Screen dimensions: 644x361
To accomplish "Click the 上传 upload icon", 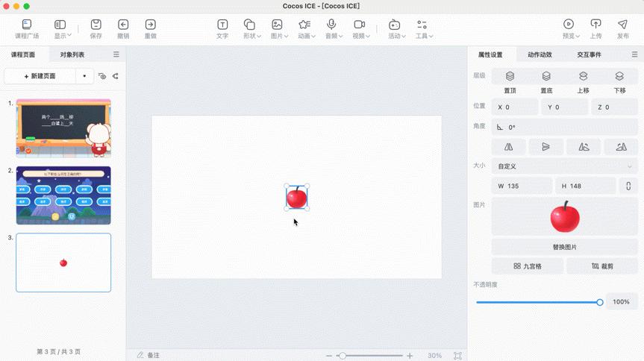I will [x=595, y=25].
